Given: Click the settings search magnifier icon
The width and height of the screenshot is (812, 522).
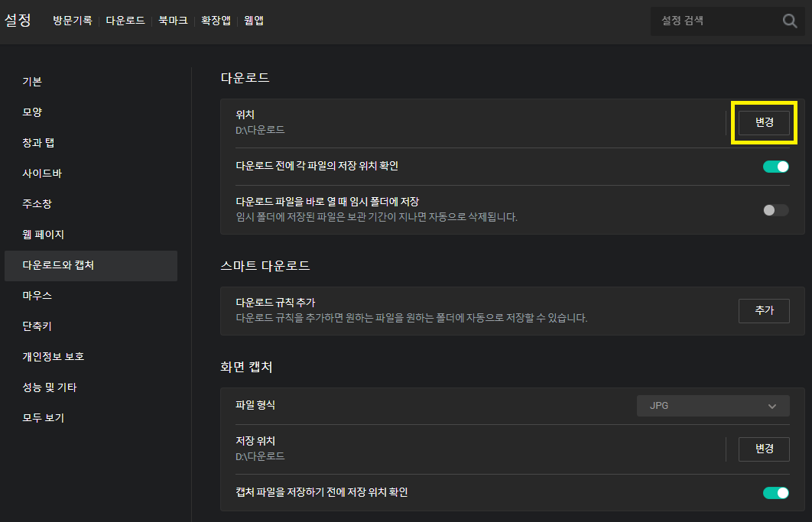Looking at the screenshot, I should (789, 21).
